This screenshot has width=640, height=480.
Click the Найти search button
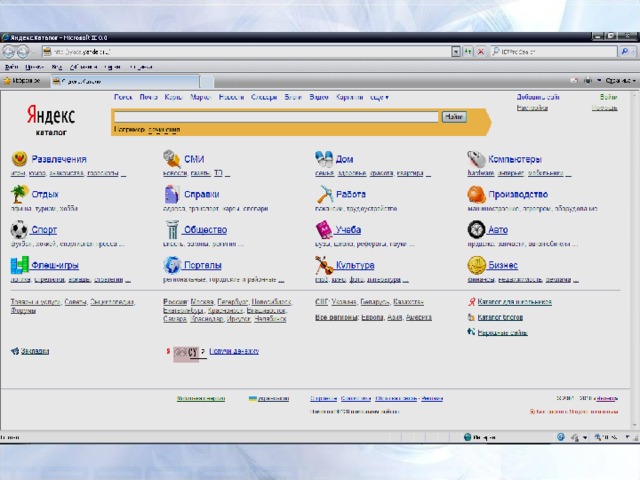pos(454,117)
